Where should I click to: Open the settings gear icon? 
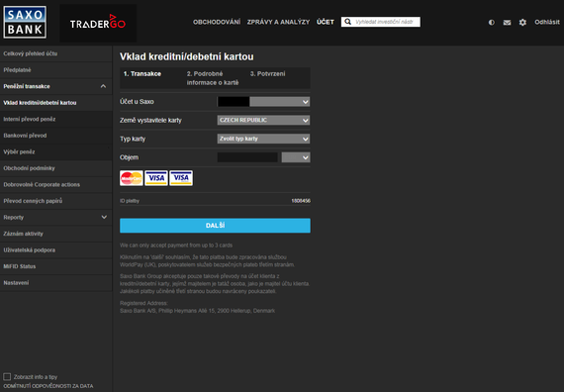(522, 23)
